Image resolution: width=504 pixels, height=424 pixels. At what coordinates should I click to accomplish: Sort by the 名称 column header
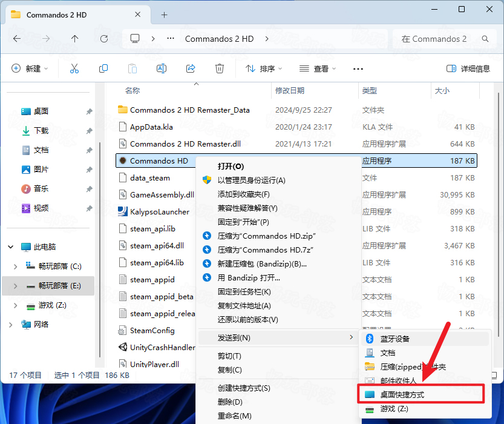coord(133,91)
